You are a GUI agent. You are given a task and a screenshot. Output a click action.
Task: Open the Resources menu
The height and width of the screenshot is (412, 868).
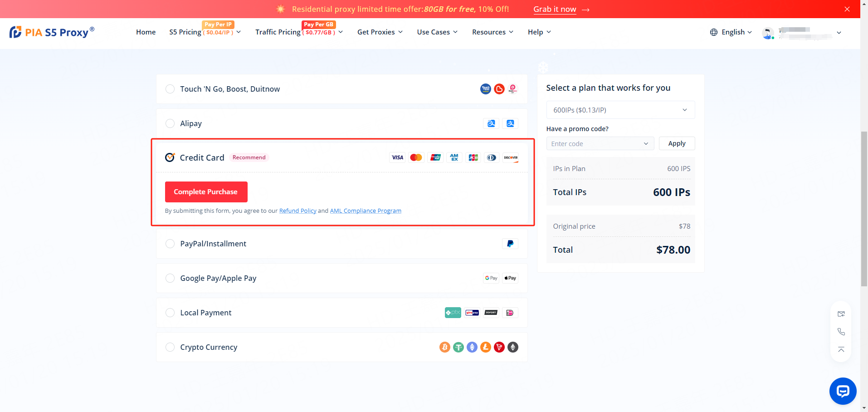coord(493,32)
